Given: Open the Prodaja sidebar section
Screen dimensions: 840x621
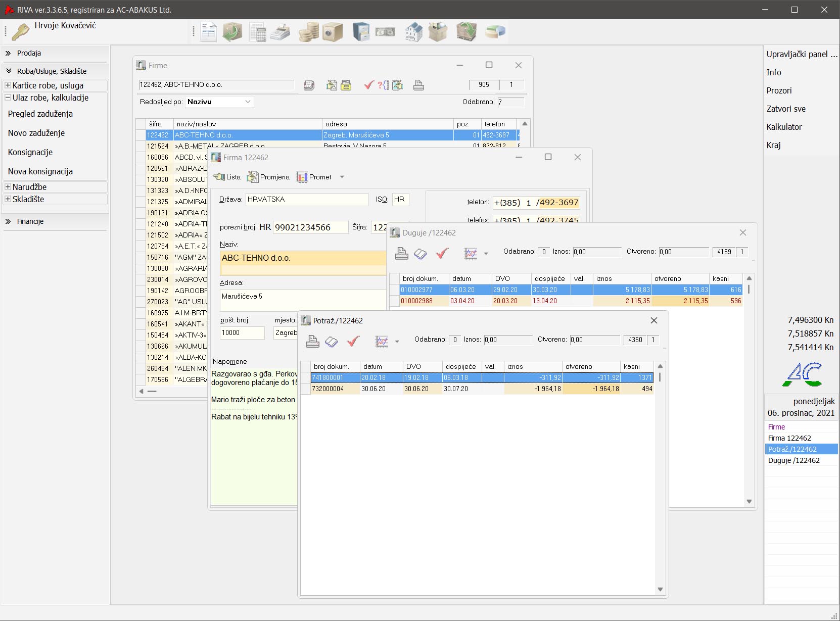Looking at the screenshot, I should 29,53.
